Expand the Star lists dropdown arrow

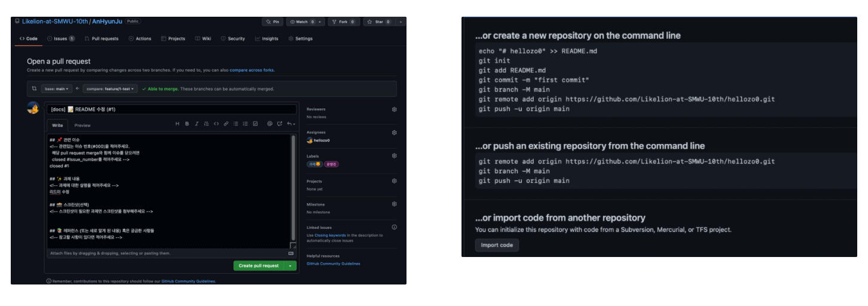(x=401, y=22)
